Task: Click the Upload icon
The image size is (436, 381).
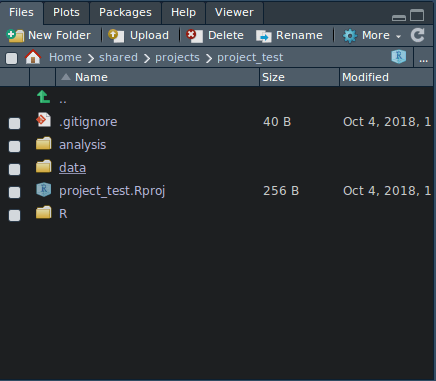Action: tap(116, 35)
